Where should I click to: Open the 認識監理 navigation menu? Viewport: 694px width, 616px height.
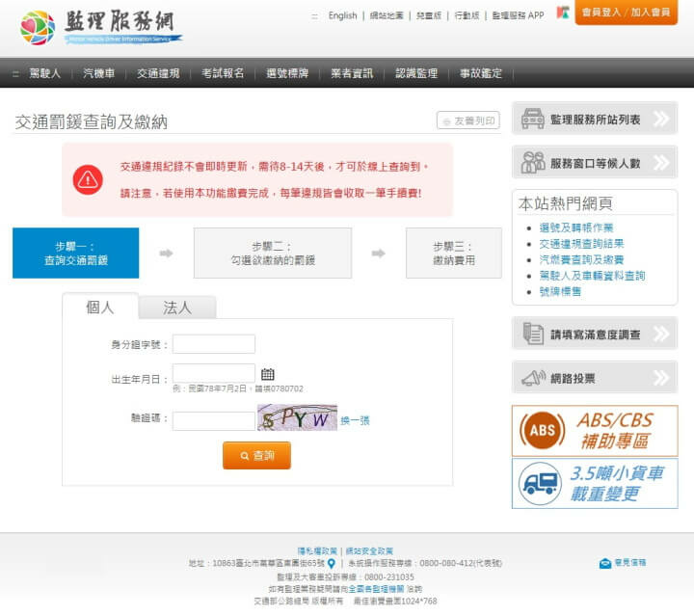416,73
